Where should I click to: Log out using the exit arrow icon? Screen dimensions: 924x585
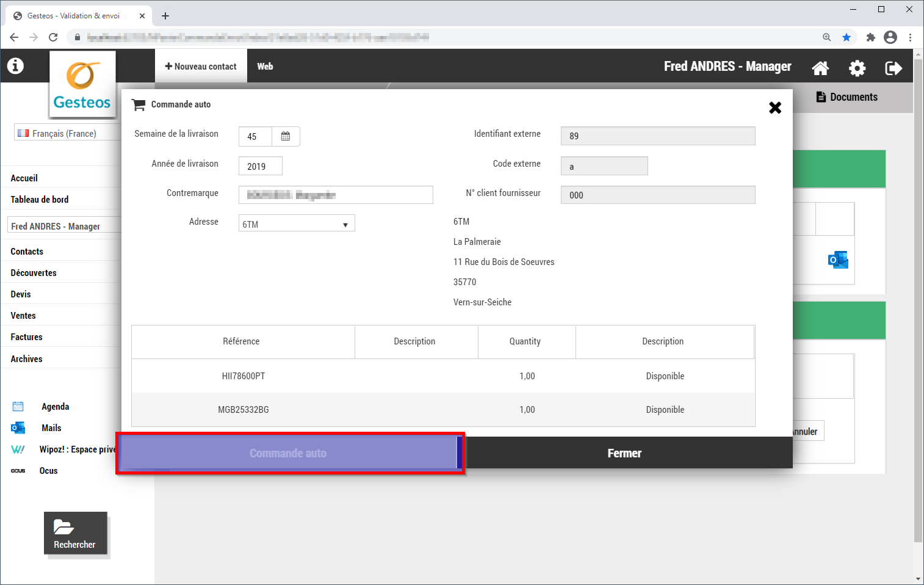coord(893,68)
